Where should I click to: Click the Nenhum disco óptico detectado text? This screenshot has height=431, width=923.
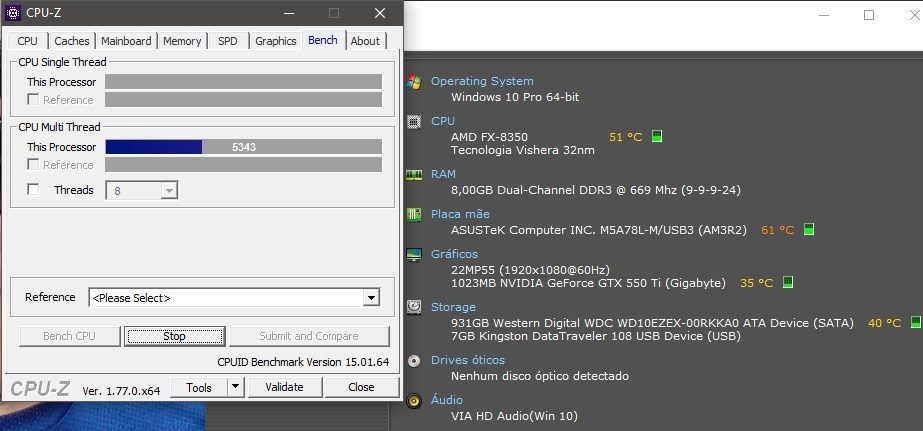pos(540,376)
